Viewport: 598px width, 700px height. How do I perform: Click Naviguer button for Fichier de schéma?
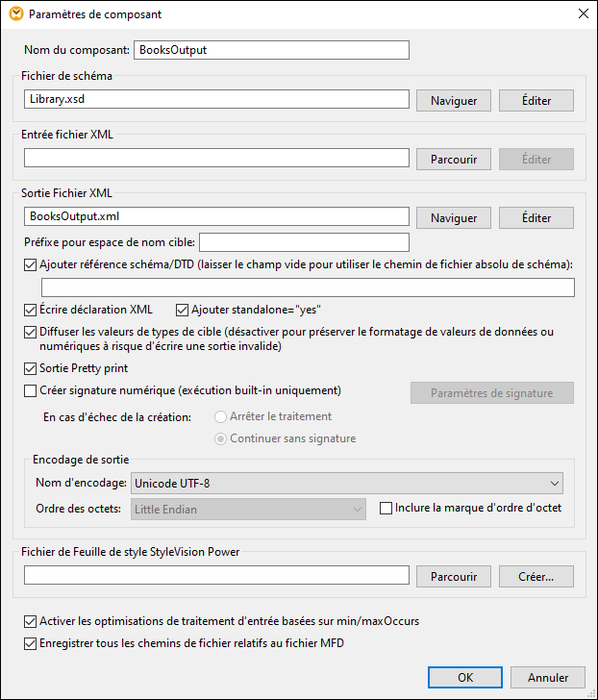[x=454, y=100]
